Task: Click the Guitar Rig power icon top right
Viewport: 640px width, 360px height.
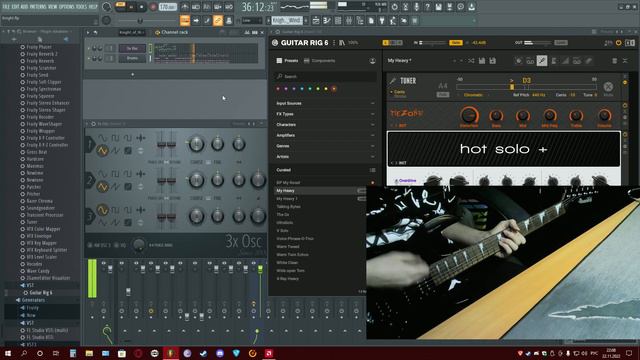Action: pos(619,42)
